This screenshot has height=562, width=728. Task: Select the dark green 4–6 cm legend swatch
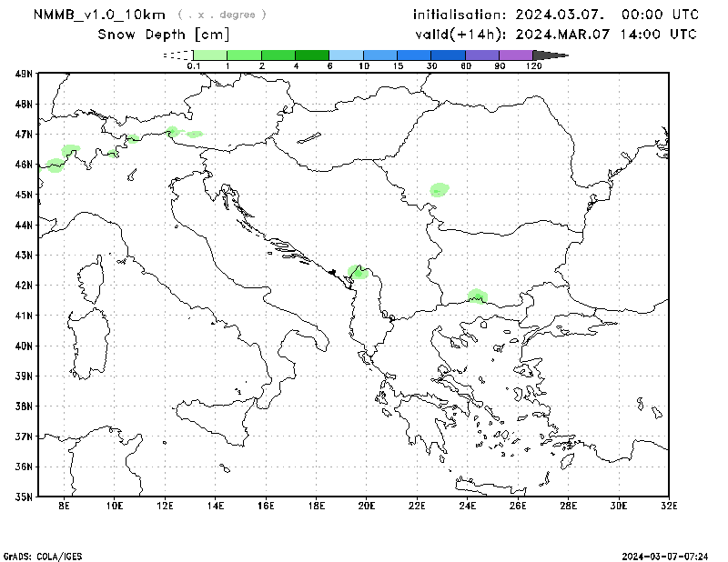[312, 55]
